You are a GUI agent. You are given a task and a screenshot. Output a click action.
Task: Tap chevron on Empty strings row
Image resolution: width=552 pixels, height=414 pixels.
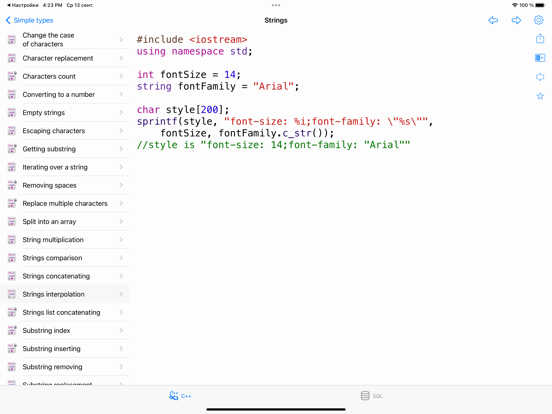click(121, 113)
